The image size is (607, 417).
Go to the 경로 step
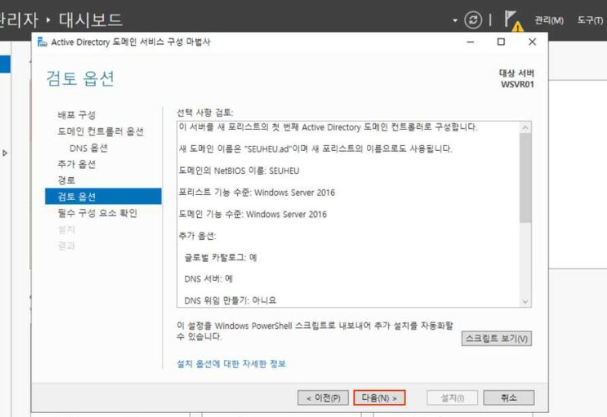click(66, 180)
